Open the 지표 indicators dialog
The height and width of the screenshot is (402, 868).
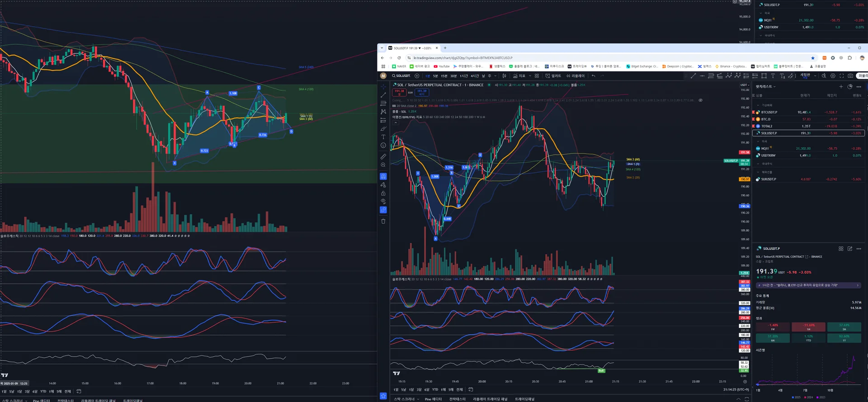pos(519,76)
